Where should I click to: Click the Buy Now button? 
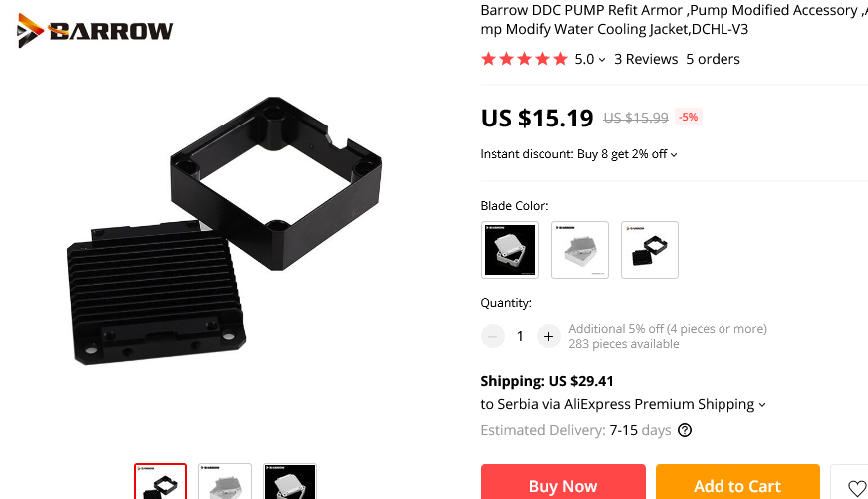pyautogui.click(x=563, y=482)
